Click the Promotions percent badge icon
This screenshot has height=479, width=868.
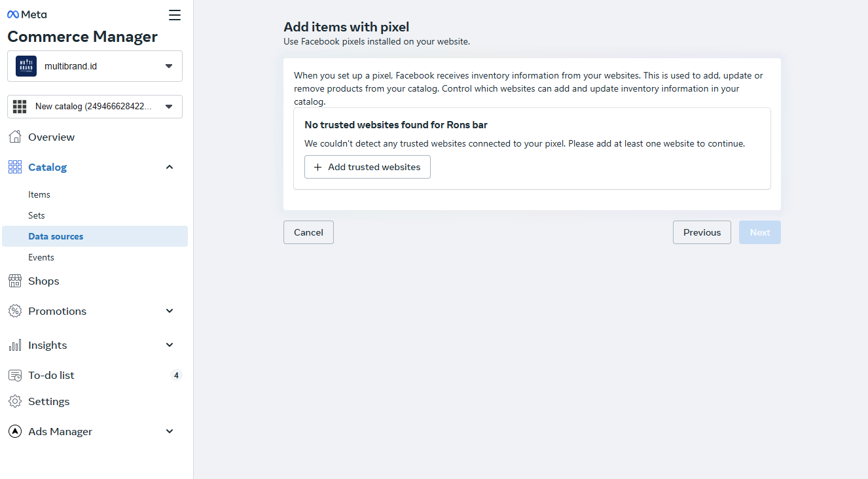tap(14, 311)
